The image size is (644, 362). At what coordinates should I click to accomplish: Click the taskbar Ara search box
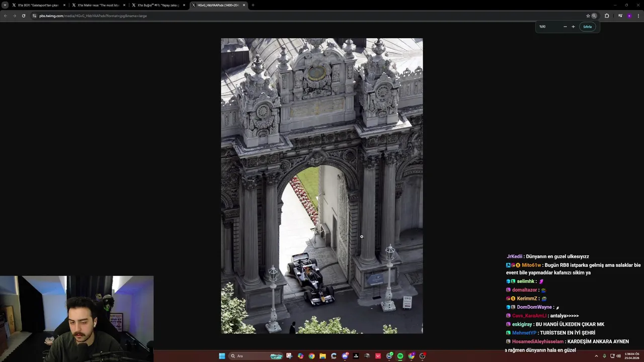pos(256,356)
